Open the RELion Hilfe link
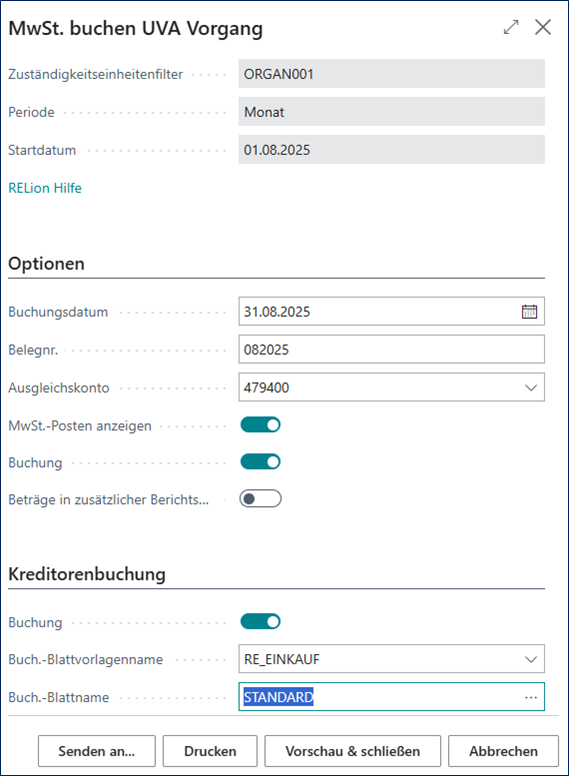Screen dimensions: 569x776 click(x=45, y=188)
